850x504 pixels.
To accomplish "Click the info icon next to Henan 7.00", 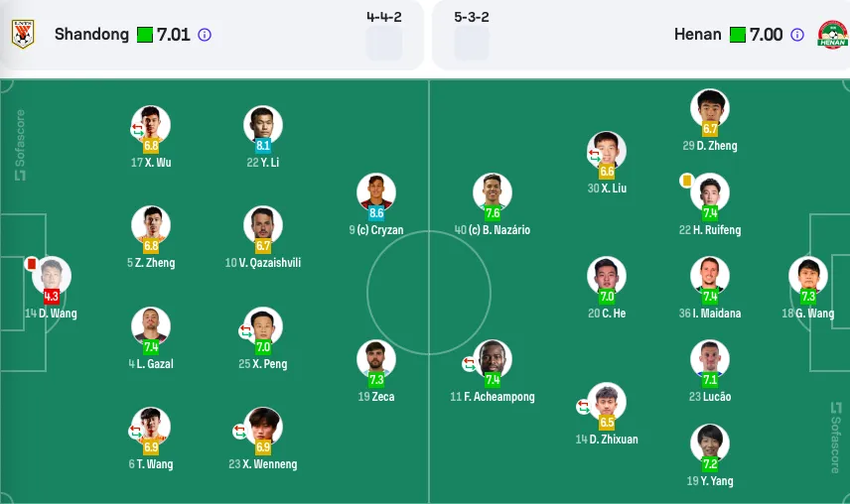I will coord(796,35).
